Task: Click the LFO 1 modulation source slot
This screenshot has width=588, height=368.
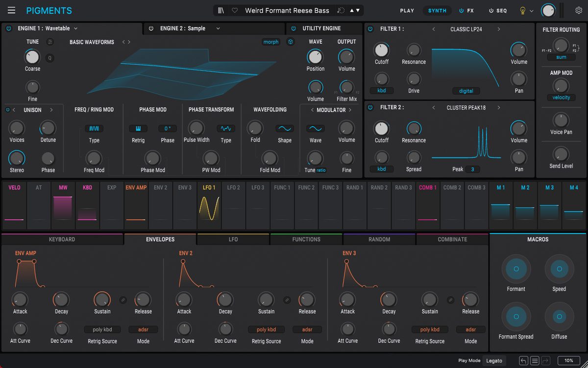Action: (209, 206)
